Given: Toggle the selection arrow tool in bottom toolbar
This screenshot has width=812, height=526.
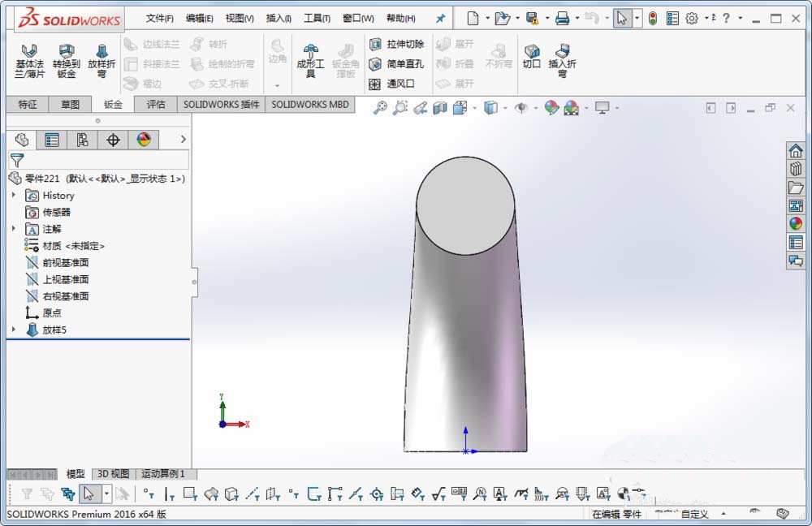Looking at the screenshot, I should (89, 494).
